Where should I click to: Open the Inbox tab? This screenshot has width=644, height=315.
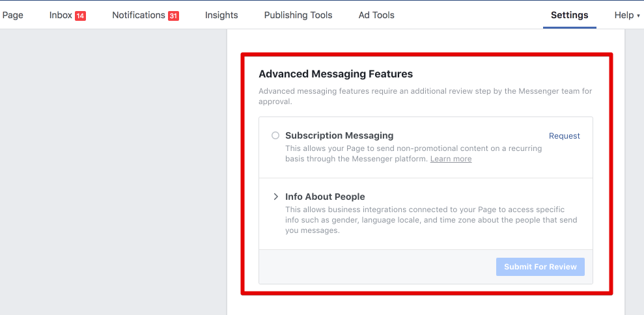point(67,15)
